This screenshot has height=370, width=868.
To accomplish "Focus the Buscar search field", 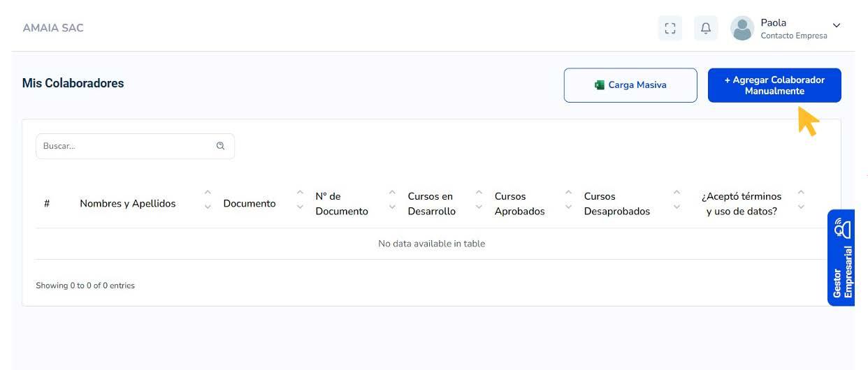I will [x=127, y=146].
